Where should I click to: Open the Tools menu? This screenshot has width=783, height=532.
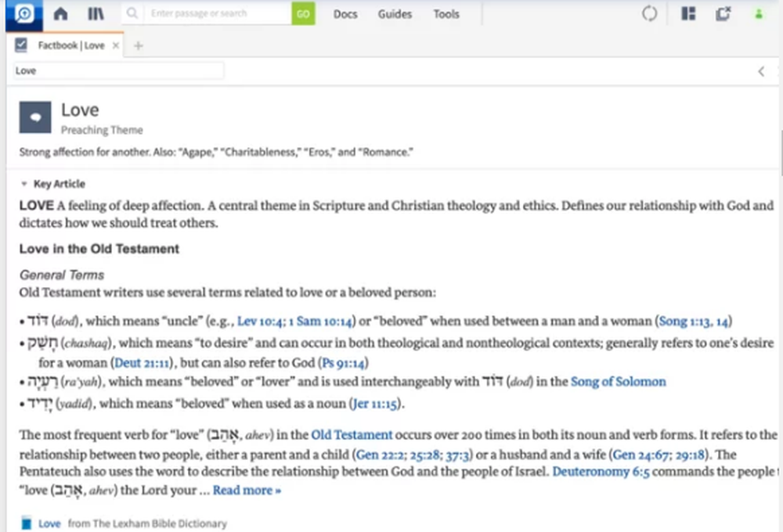pos(446,14)
